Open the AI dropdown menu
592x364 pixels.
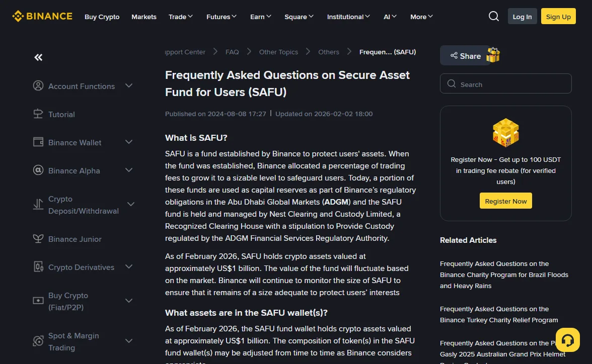pyautogui.click(x=390, y=17)
